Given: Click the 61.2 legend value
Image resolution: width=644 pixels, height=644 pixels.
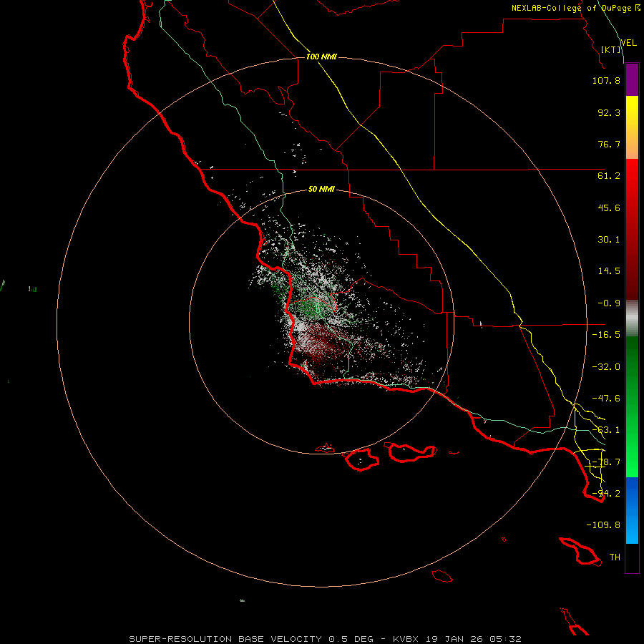Looking at the screenshot, I should pos(609,176).
